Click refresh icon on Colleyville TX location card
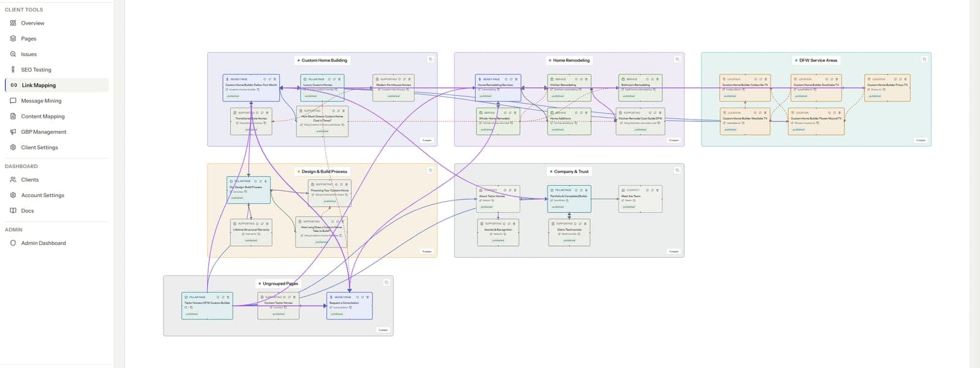Screen dimensions: 980x368 click(x=760, y=79)
